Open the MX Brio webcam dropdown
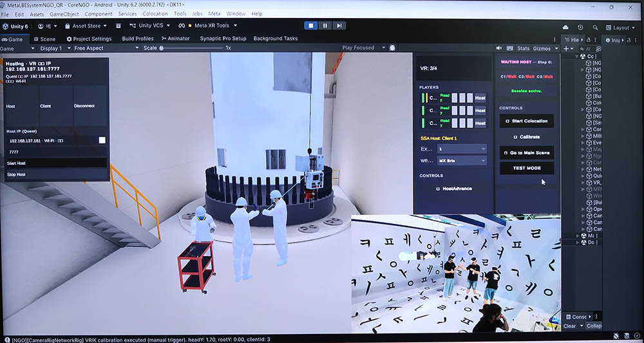This screenshot has width=644, height=343. [462, 161]
